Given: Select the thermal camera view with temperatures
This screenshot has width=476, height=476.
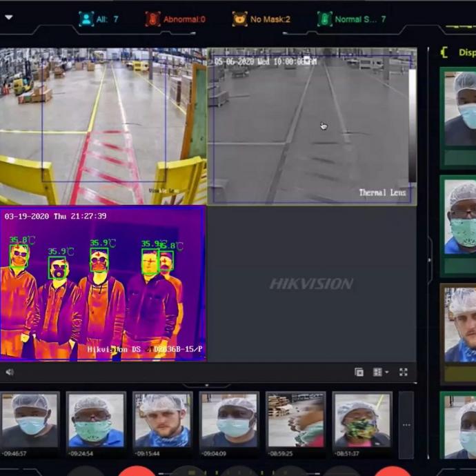Looking at the screenshot, I should point(103,284).
